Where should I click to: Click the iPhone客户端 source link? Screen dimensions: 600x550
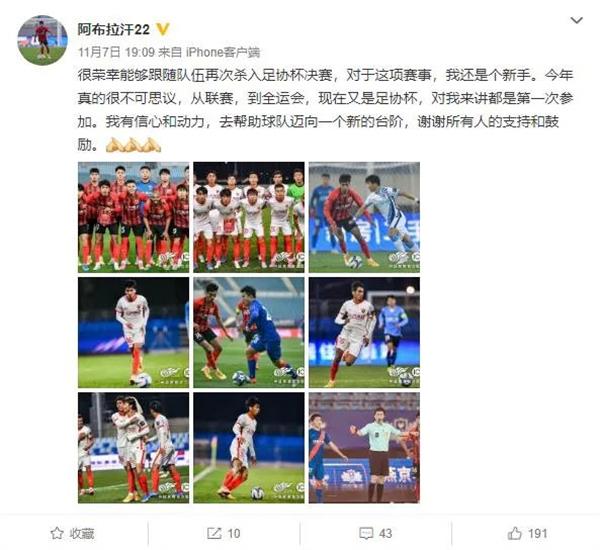[223, 52]
